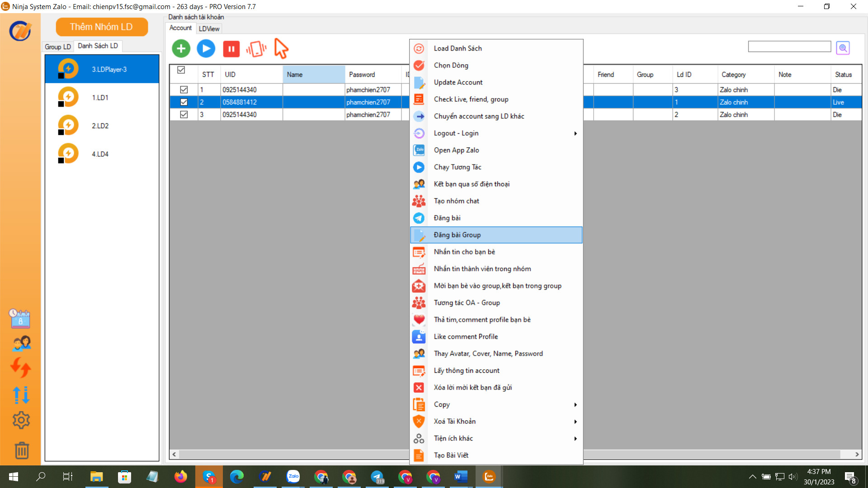Choose Nhắn tin cho bạn bè
The width and height of the screenshot is (868, 488).
coord(496,252)
